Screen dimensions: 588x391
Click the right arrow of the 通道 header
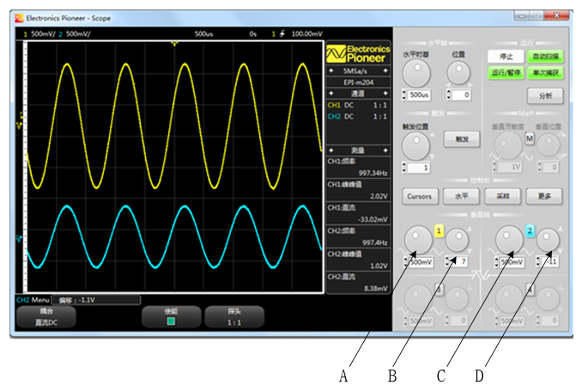point(385,93)
